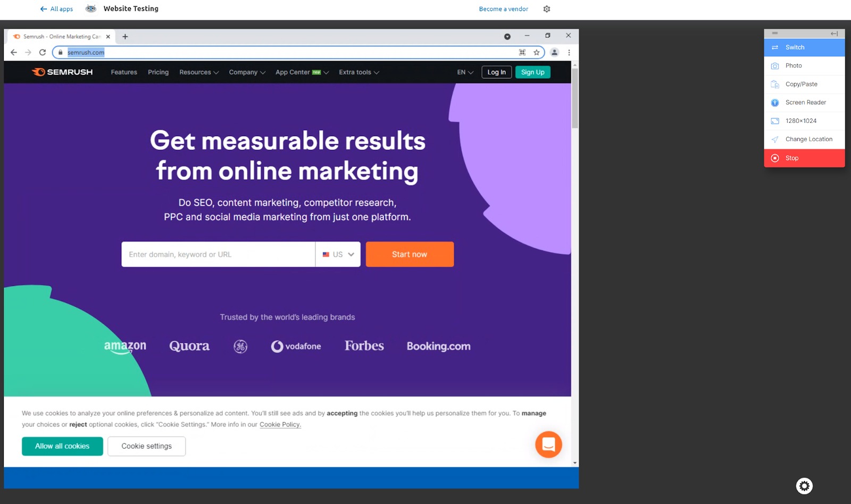Click the Allow all cookies button

pos(62,446)
